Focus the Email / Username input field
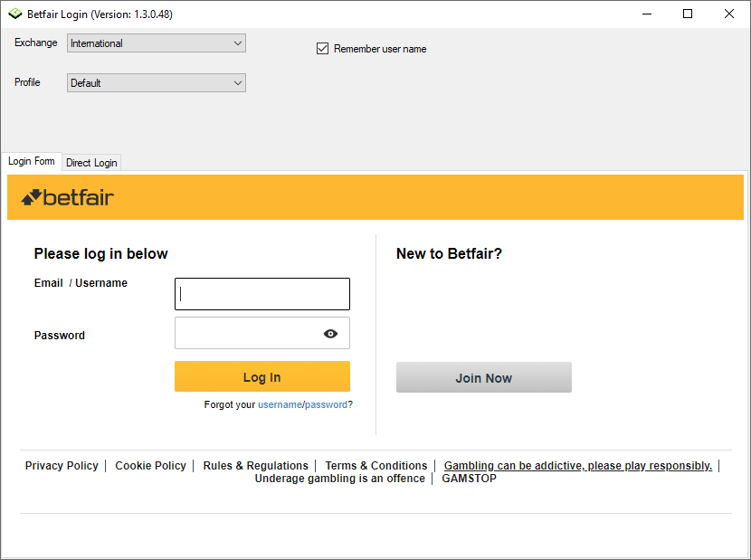This screenshot has height=560, width=751. (262, 294)
